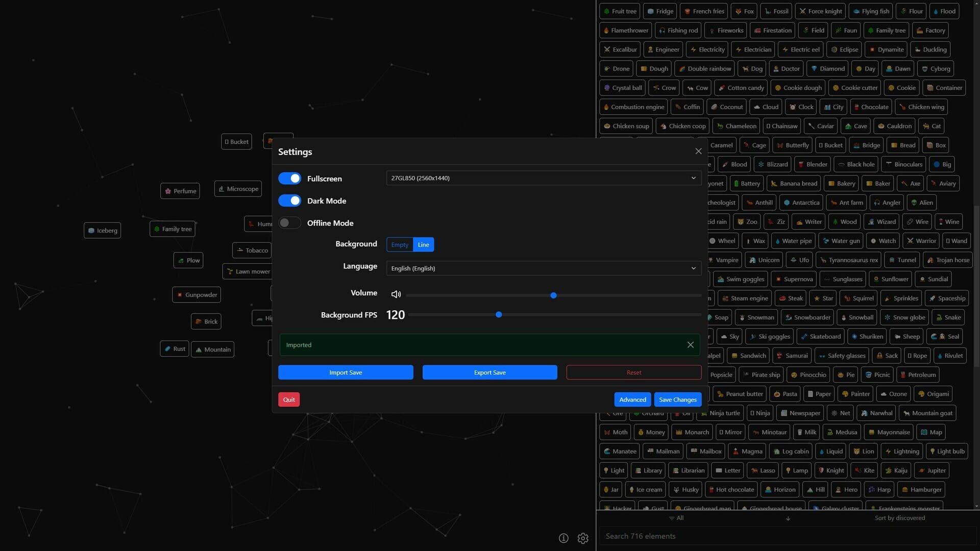Select the Crystal ball element
The image size is (980, 551).
(x=622, y=87)
